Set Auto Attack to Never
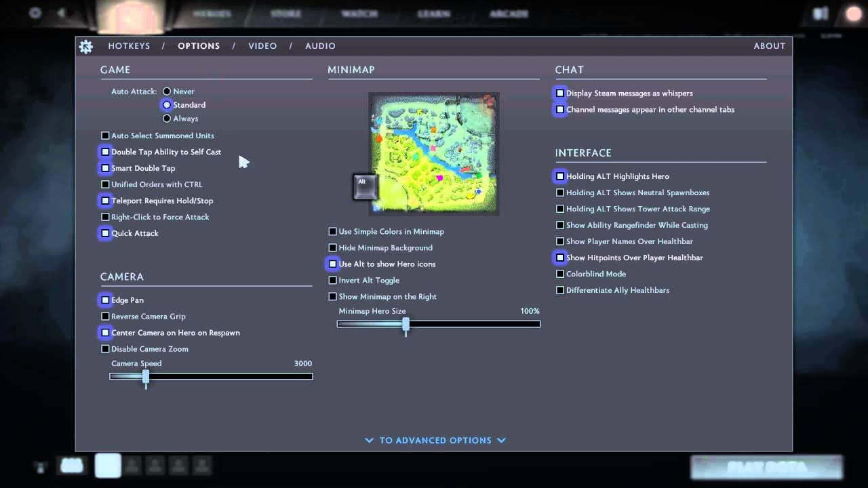The height and width of the screenshot is (488, 868). [x=167, y=91]
